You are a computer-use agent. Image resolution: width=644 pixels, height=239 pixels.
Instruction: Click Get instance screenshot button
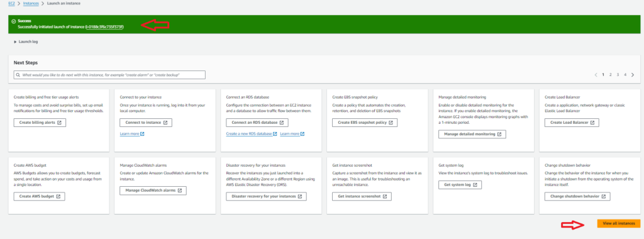(x=362, y=196)
